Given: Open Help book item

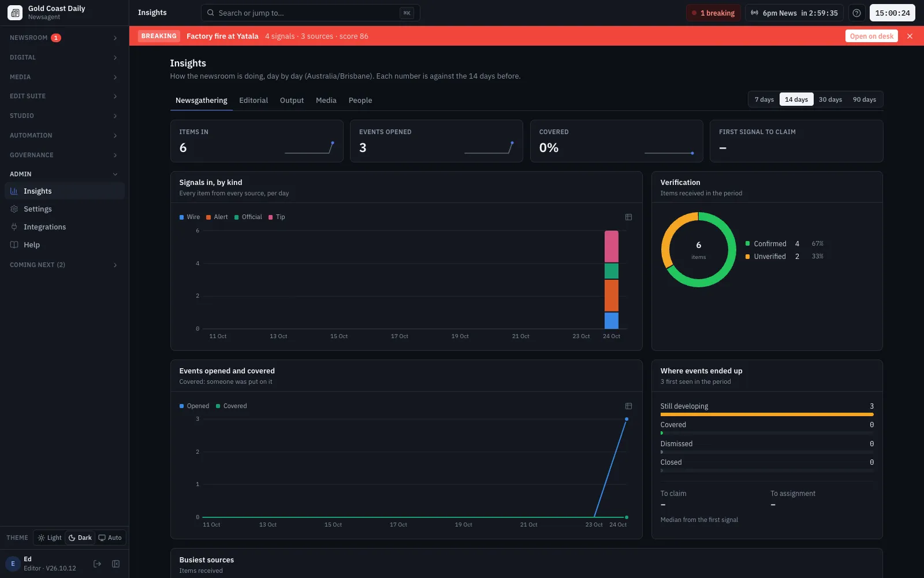Looking at the screenshot, I should (x=65, y=245).
